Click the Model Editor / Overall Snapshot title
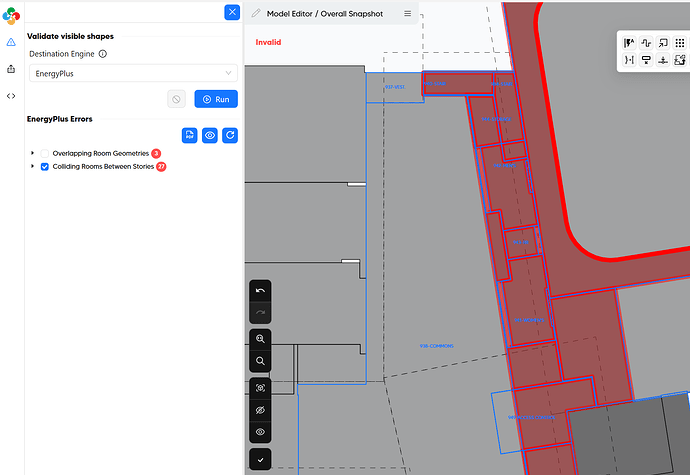The height and width of the screenshot is (475, 690). click(324, 14)
